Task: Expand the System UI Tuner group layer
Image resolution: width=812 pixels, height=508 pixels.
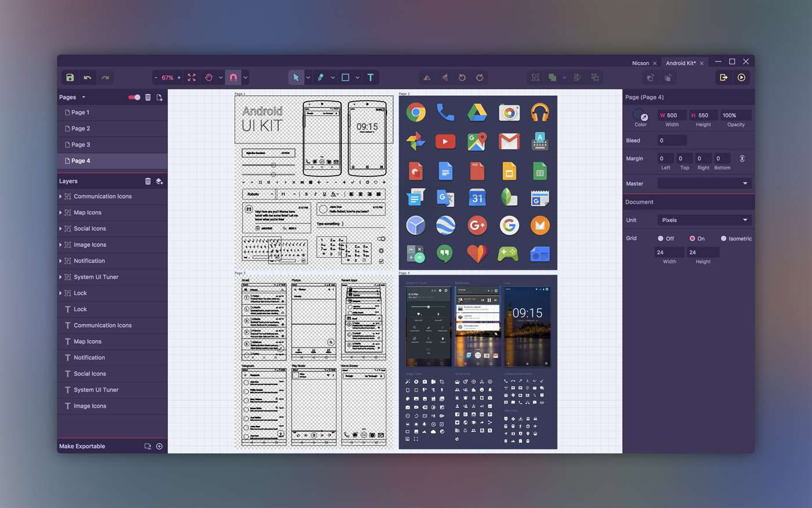Action: pos(60,277)
